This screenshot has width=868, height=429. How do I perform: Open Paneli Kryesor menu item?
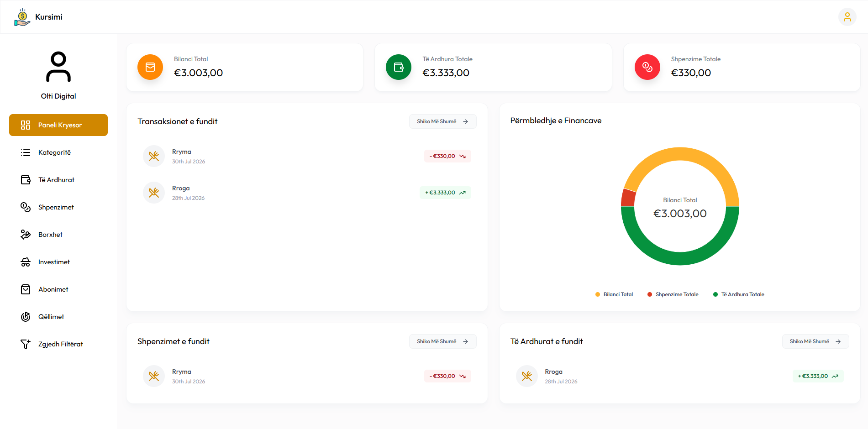[x=58, y=125]
